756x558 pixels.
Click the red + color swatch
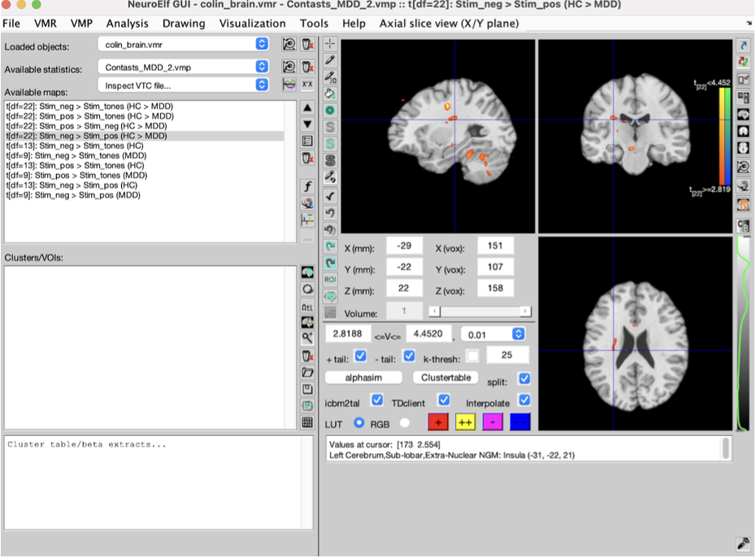[438, 422]
